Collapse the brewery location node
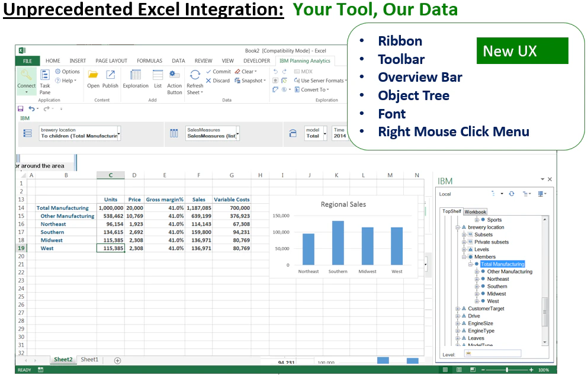 (x=458, y=227)
